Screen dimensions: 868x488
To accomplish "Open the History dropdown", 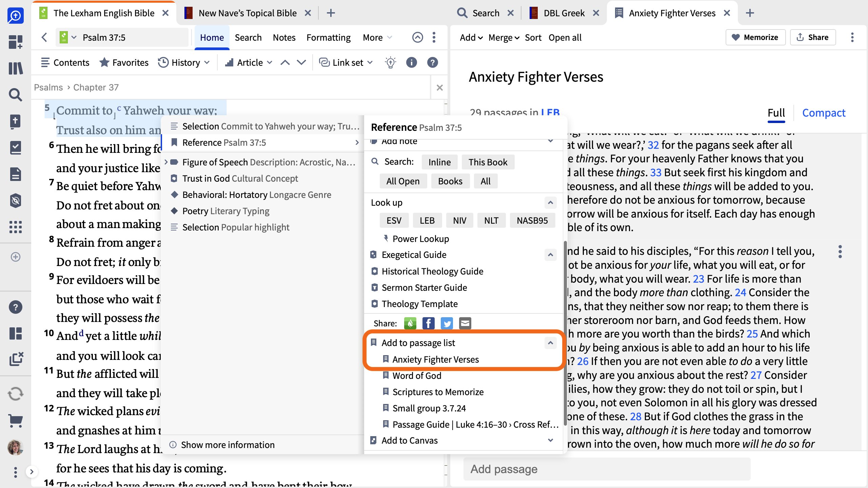I will point(184,62).
